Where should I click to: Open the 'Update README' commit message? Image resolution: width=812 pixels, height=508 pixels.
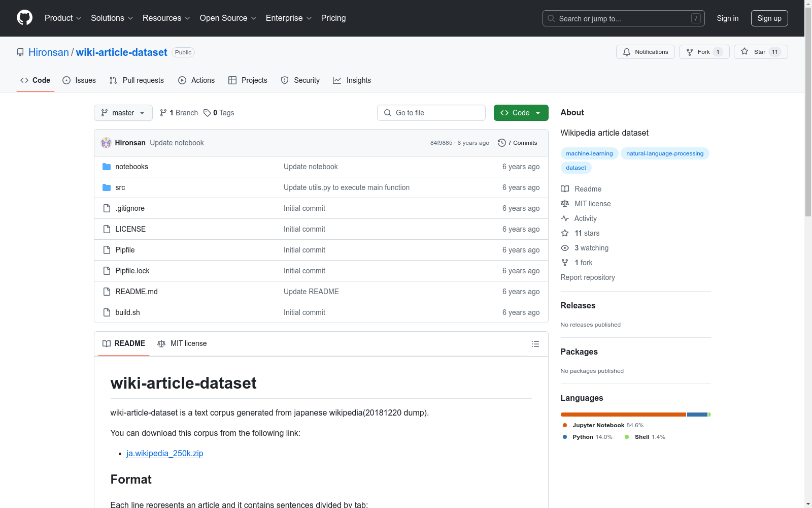[311, 292]
